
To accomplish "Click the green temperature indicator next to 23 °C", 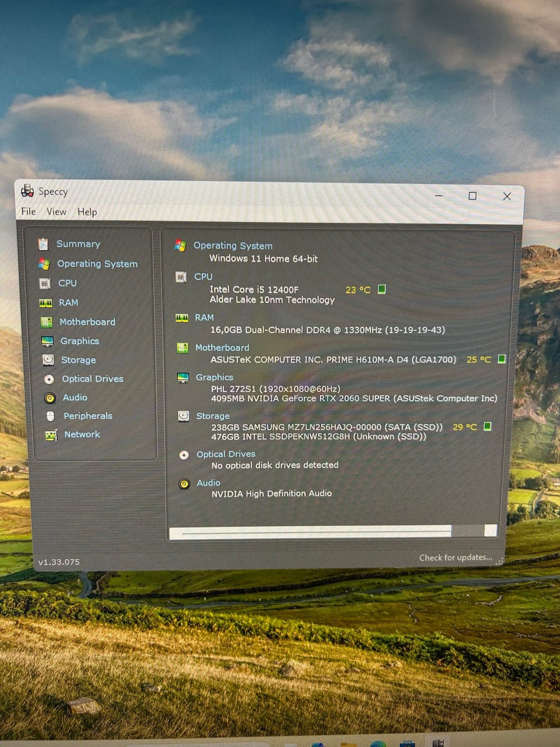I will coord(381,289).
